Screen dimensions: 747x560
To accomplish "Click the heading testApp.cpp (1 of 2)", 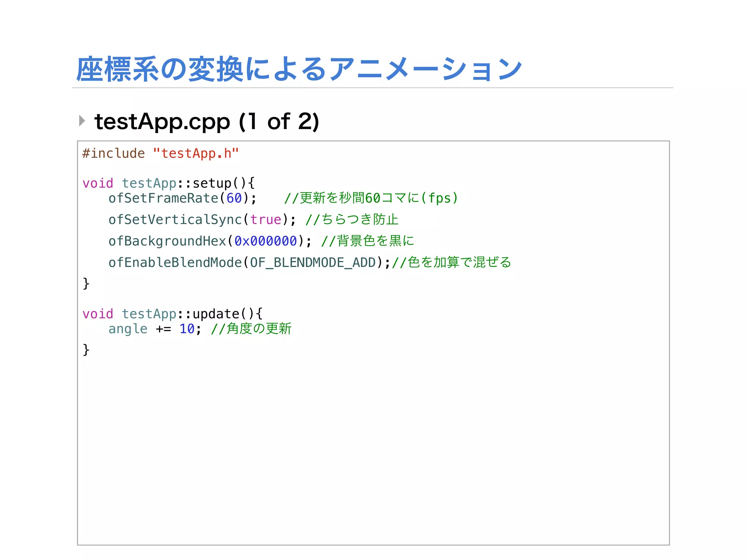I will [x=207, y=122].
